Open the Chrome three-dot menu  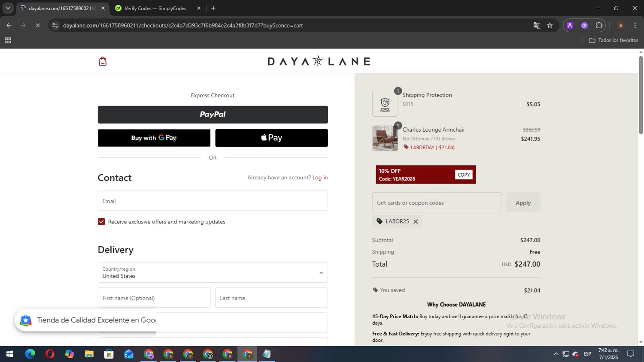635,25
